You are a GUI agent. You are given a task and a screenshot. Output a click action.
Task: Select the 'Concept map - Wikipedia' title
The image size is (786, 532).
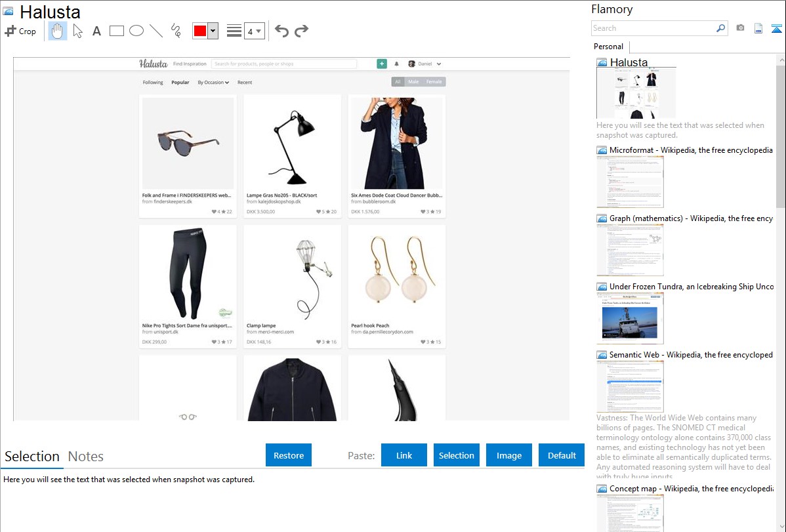click(x=692, y=488)
